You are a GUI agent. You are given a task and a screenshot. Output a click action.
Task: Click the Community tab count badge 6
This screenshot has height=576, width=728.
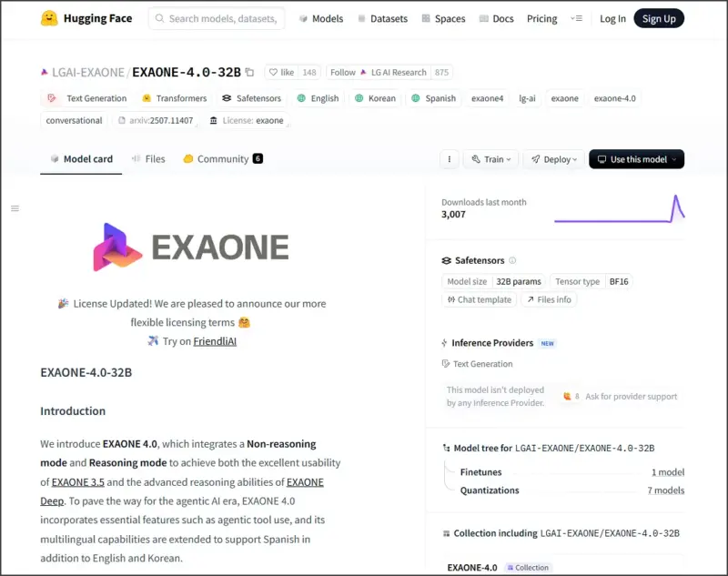[258, 158]
